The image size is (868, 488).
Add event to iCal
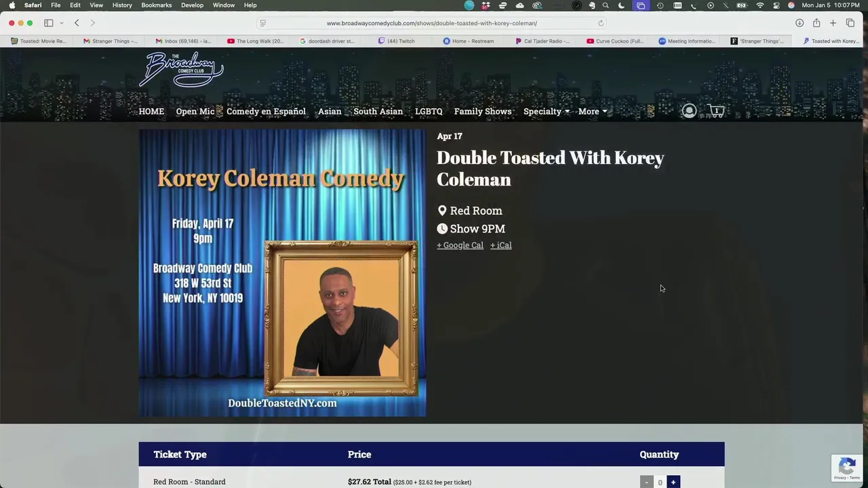tap(500, 245)
